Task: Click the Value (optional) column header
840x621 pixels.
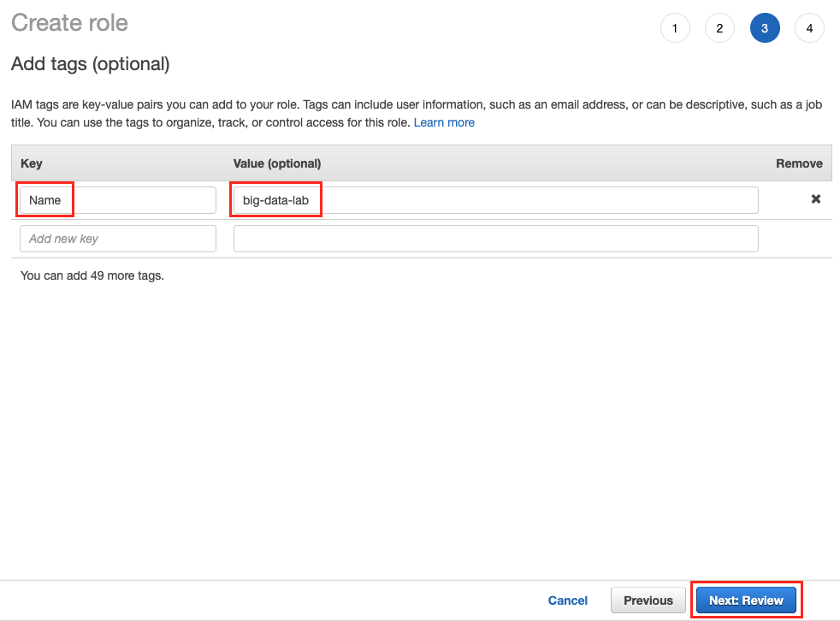Action: coord(277,163)
